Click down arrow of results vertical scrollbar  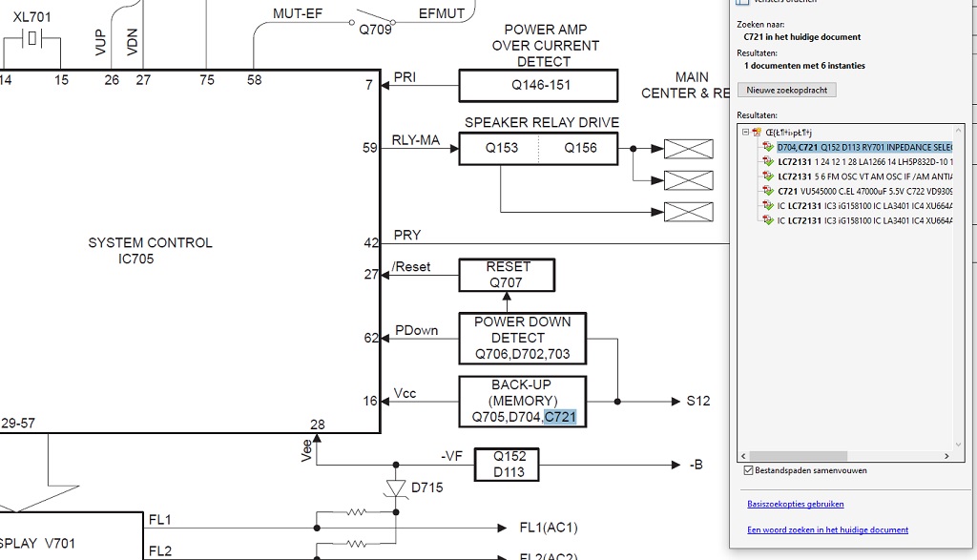pos(958,445)
